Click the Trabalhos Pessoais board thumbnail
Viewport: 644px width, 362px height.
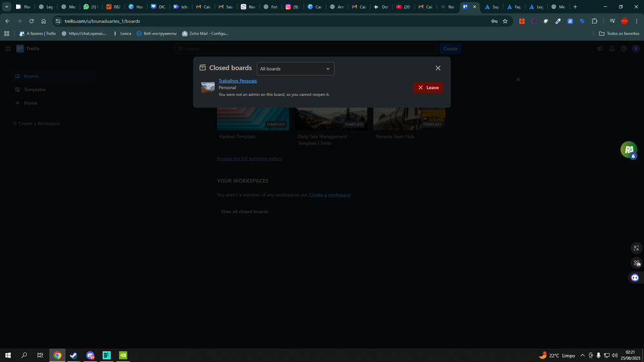208,88
